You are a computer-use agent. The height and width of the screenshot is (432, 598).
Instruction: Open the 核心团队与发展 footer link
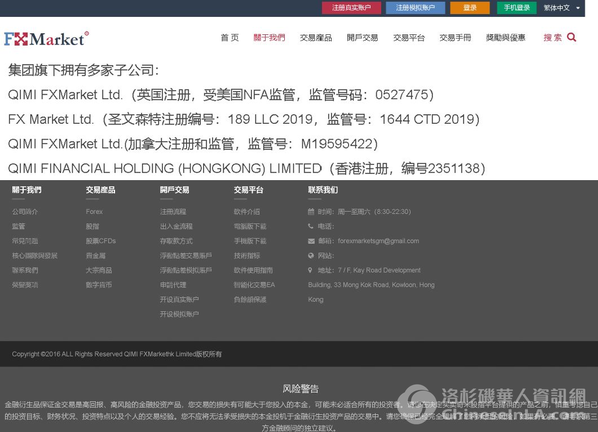(x=35, y=255)
